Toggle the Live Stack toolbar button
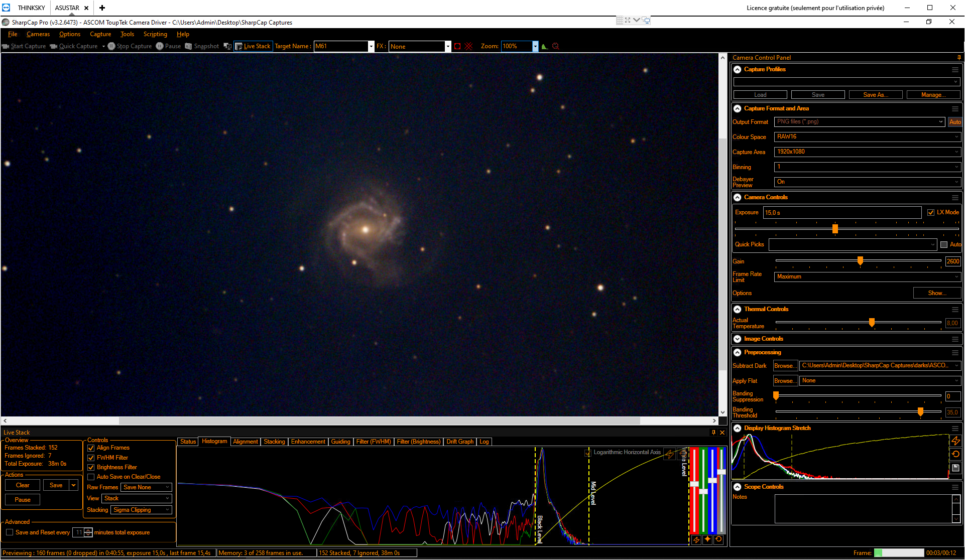 coord(253,46)
